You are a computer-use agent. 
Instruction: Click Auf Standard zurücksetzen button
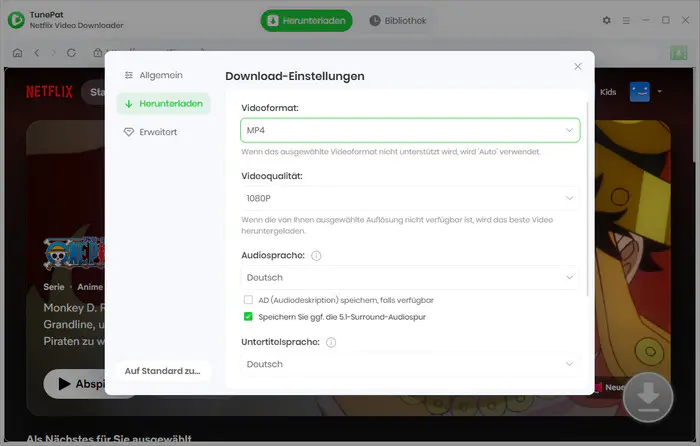(x=162, y=371)
